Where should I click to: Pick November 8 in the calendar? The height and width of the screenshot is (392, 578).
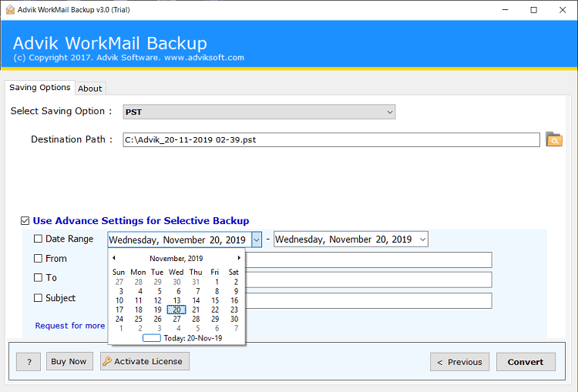coord(217,291)
